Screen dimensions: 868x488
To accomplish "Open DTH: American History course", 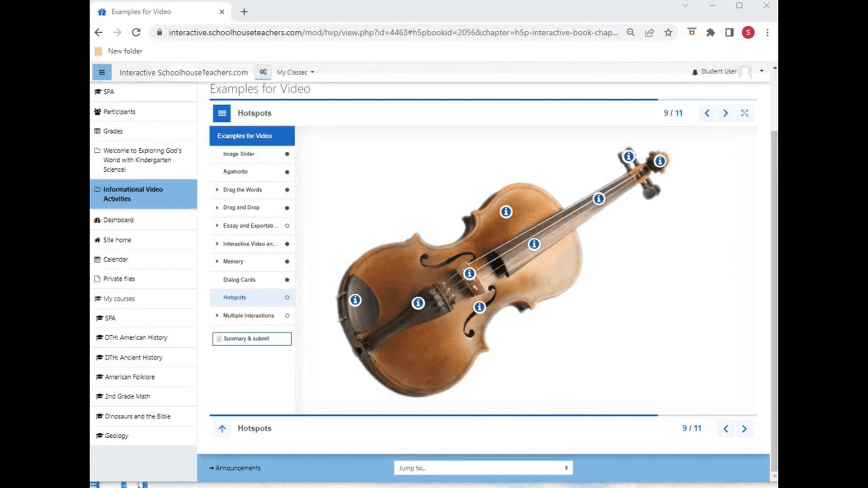I will (x=143, y=338).
